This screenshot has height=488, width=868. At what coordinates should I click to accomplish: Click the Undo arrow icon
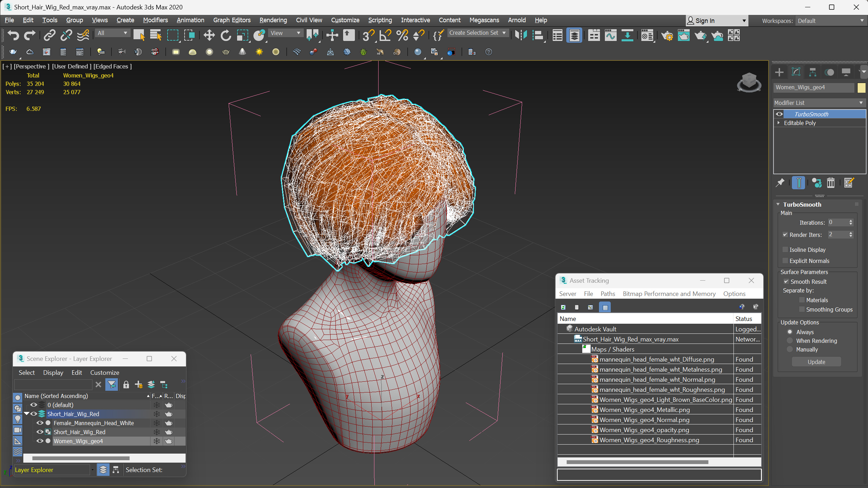(x=13, y=35)
